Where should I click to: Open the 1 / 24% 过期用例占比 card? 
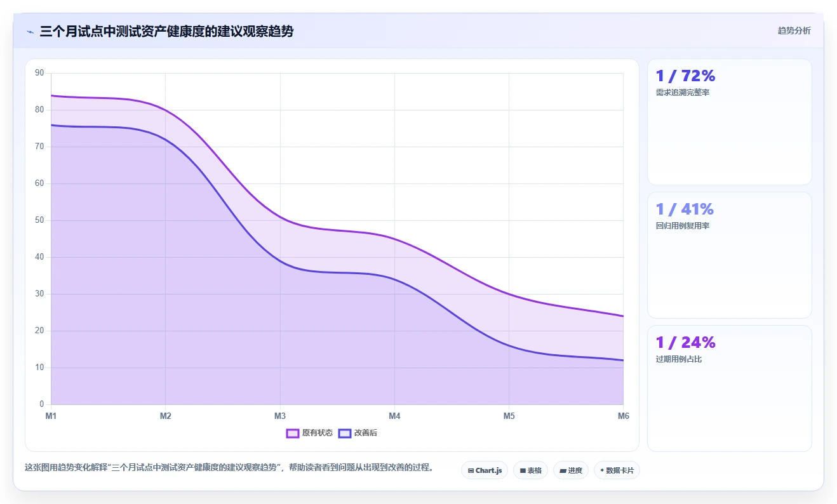(x=729, y=388)
